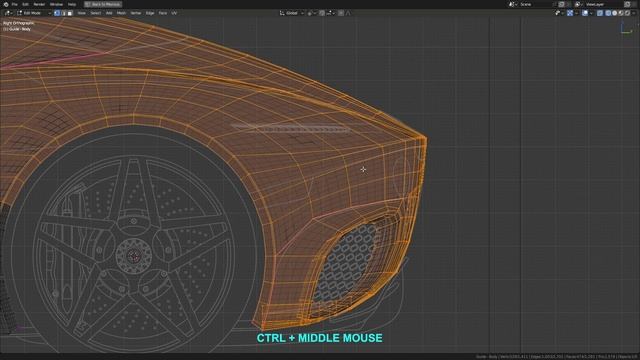Click the navigation axis gizmo
The image size is (640, 360).
pyautogui.click(x=626, y=29)
